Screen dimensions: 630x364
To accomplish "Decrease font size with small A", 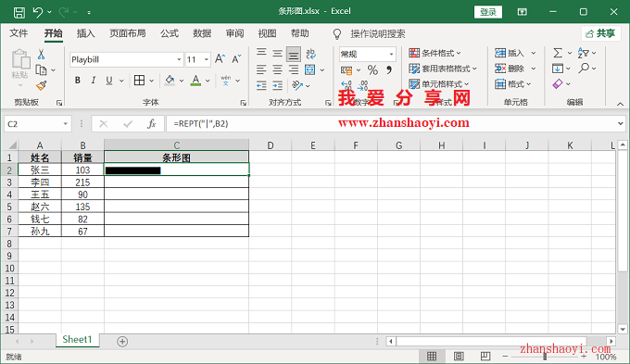I will coord(236,59).
